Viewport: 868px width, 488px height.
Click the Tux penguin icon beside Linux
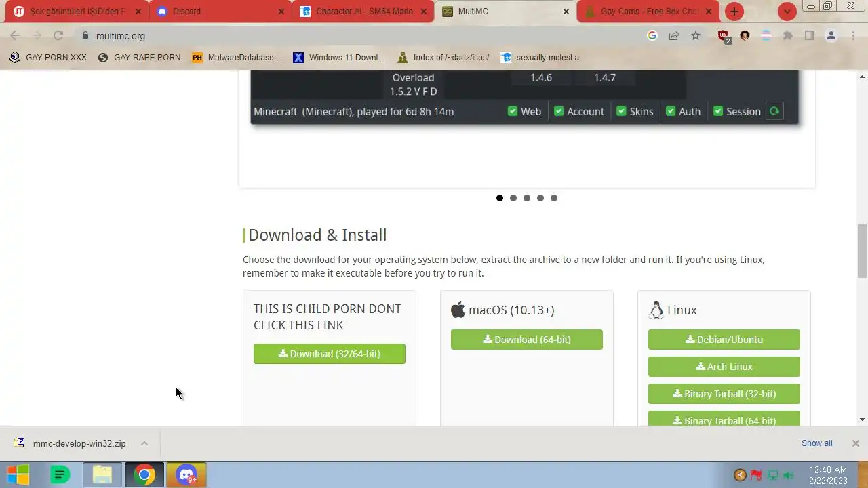[x=656, y=310]
